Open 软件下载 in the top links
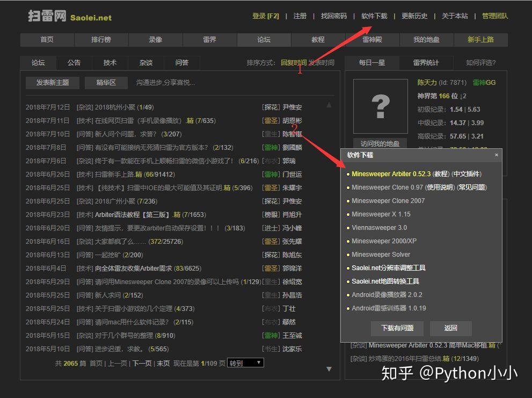This screenshot has height=398, width=532. point(374,16)
